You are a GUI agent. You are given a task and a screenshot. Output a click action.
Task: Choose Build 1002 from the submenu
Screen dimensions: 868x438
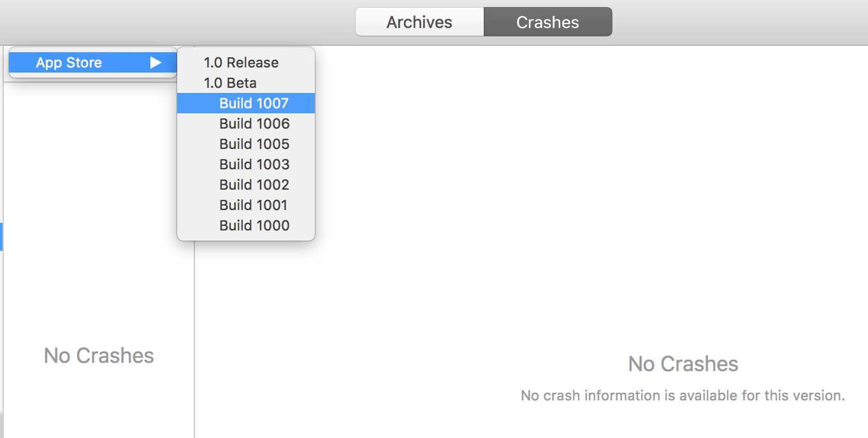point(254,185)
